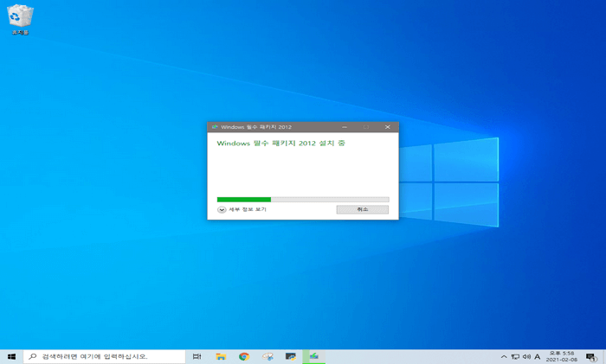Image resolution: width=606 pixels, height=364 pixels.
Task: Open the Windows Start menu
Action: (11, 357)
